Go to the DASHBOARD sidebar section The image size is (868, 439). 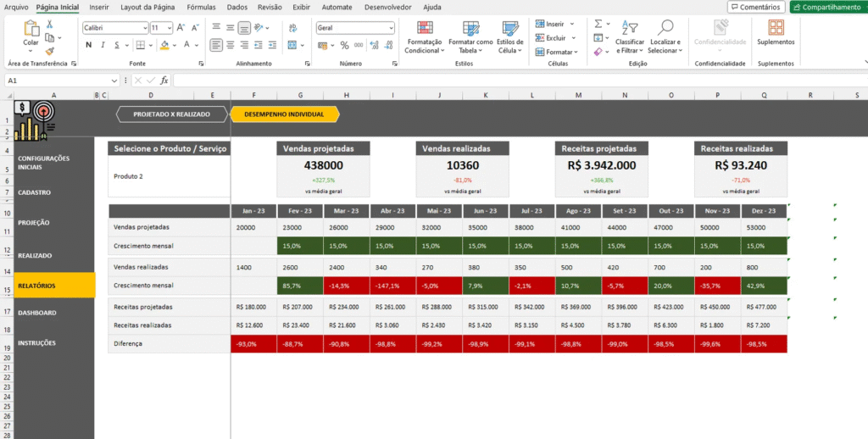tap(37, 313)
